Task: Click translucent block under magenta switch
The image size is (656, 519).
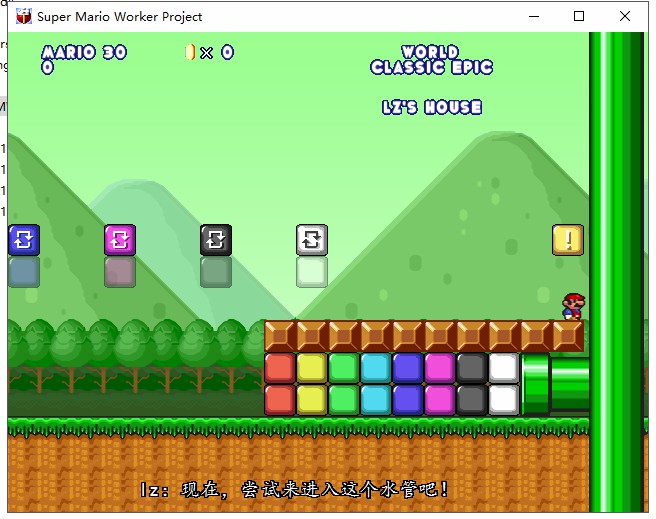Action: (120, 272)
